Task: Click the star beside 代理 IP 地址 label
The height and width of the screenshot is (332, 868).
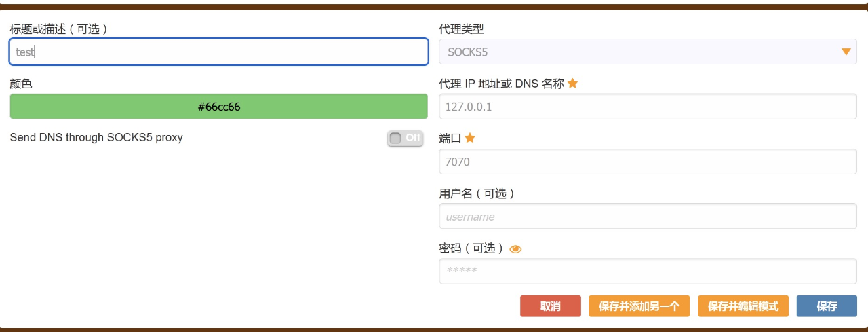Action: pos(572,84)
